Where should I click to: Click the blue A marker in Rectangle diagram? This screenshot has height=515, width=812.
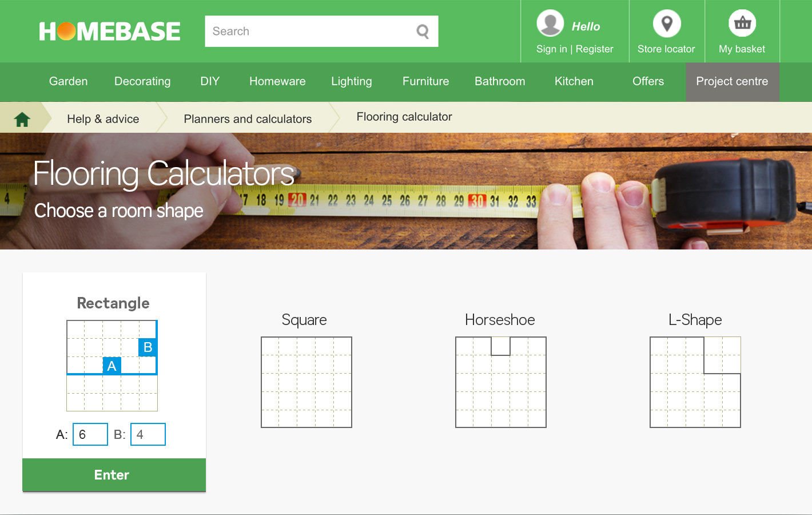click(x=112, y=366)
